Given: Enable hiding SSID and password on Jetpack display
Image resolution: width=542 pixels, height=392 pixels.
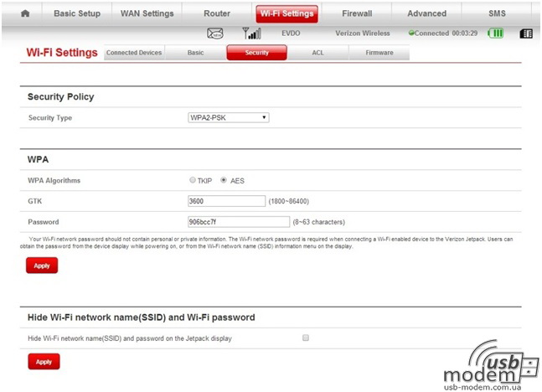Looking at the screenshot, I should (x=306, y=338).
